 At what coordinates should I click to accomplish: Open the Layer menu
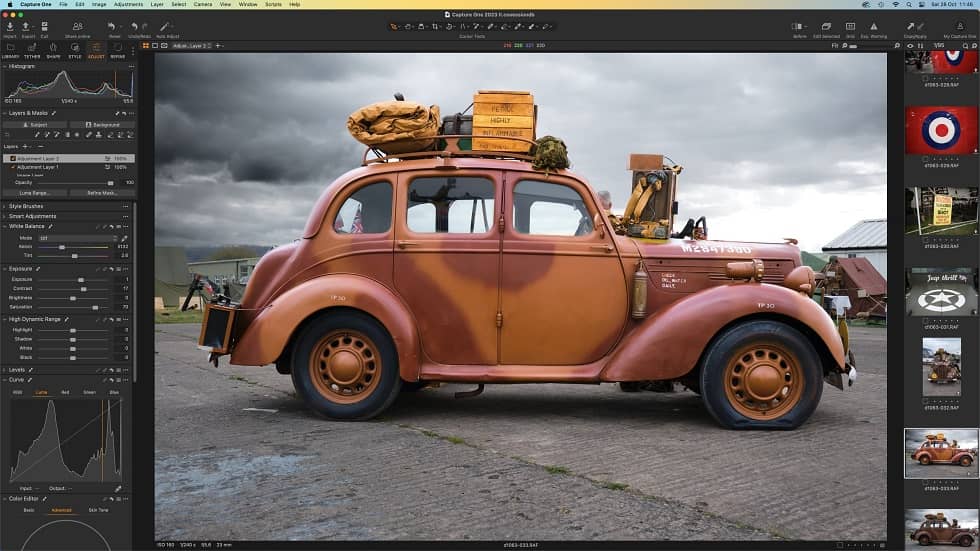pyautogui.click(x=157, y=4)
